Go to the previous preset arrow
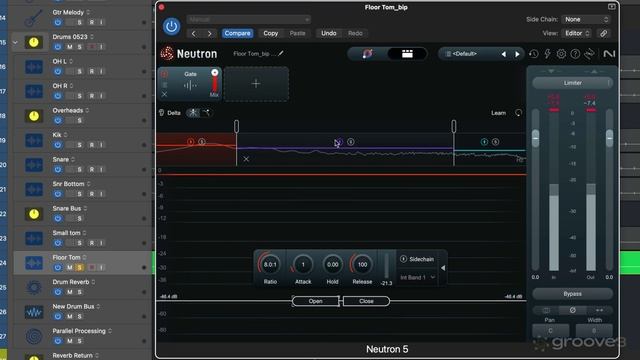640x360 pixels. tap(504, 54)
